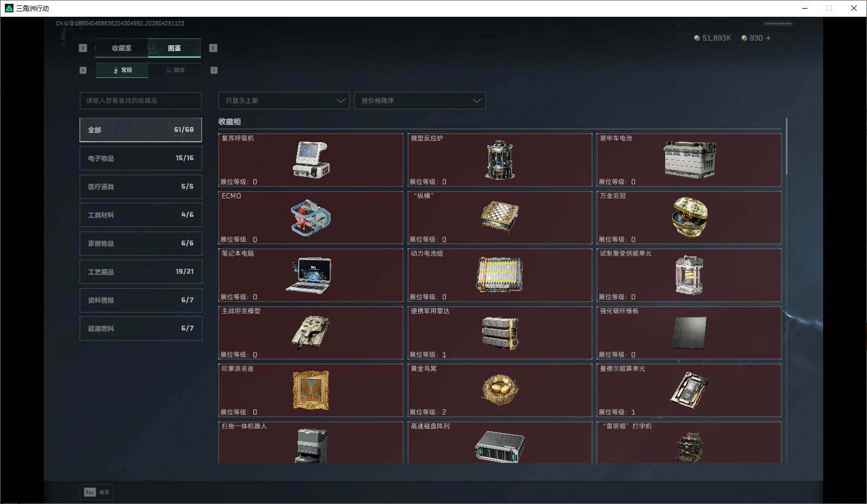Open the 按价格降序 sort dropdown
Screen dimensions: 867x504
420,101
